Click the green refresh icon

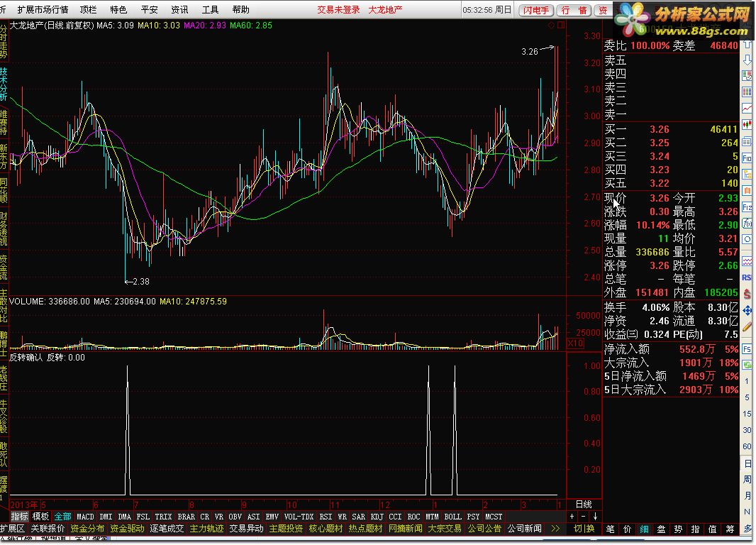(x=747, y=365)
